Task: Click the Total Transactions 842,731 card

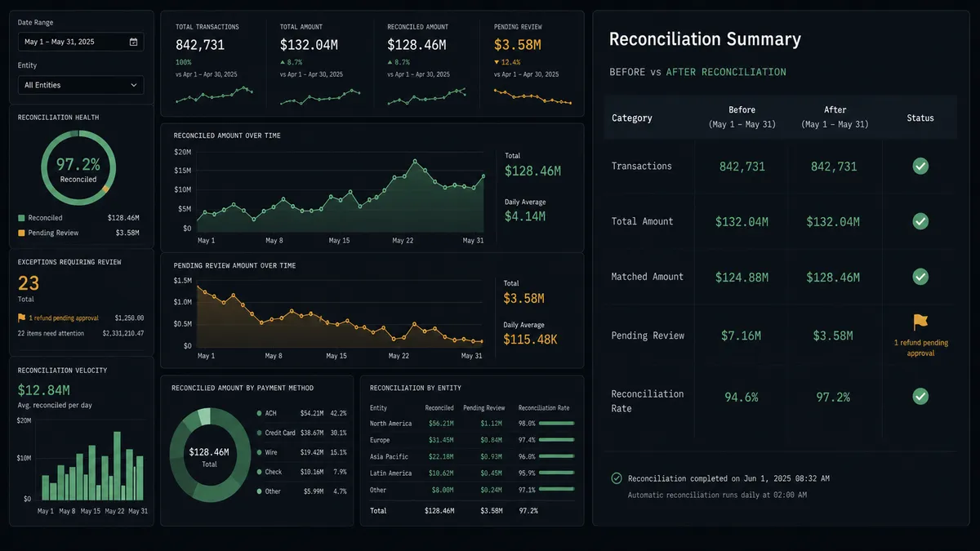Action: click(214, 64)
